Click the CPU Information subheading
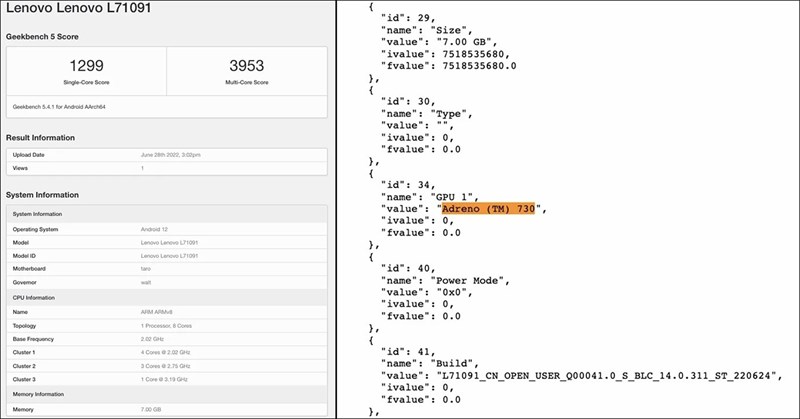This screenshot has width=800, height=419. 39,297
